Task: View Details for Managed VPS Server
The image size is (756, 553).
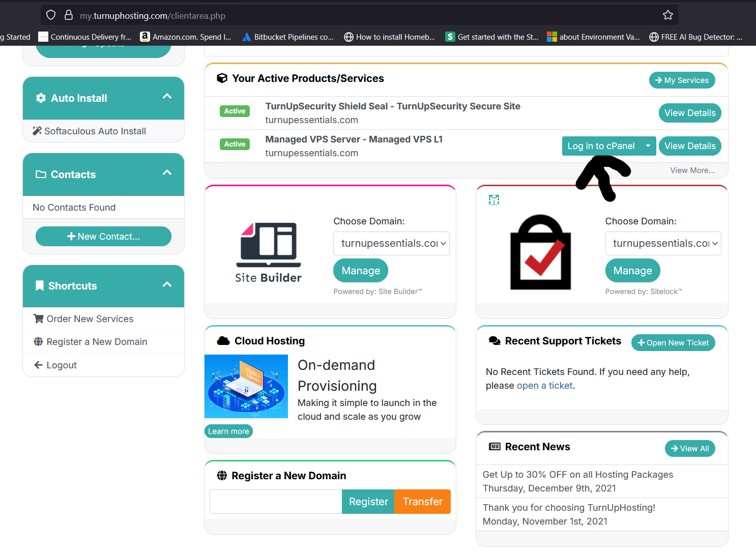Action: (690, 146)
